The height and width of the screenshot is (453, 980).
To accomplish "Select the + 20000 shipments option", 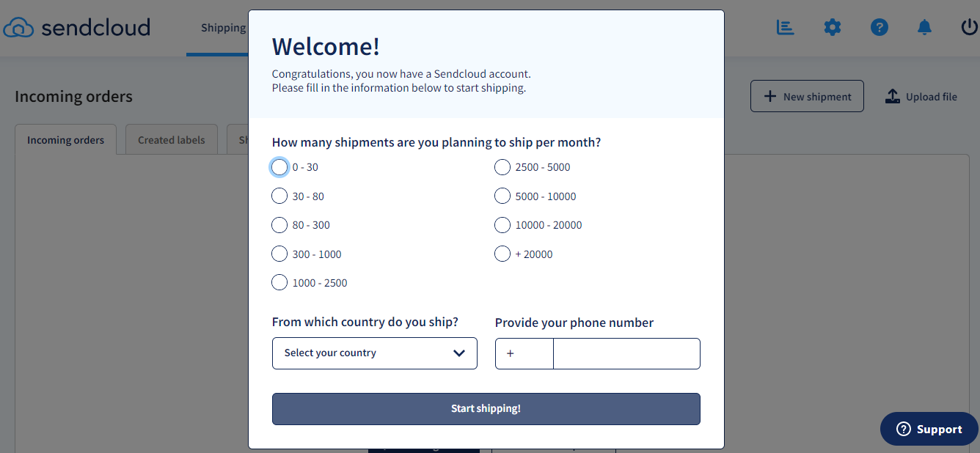I will point(502,254).
